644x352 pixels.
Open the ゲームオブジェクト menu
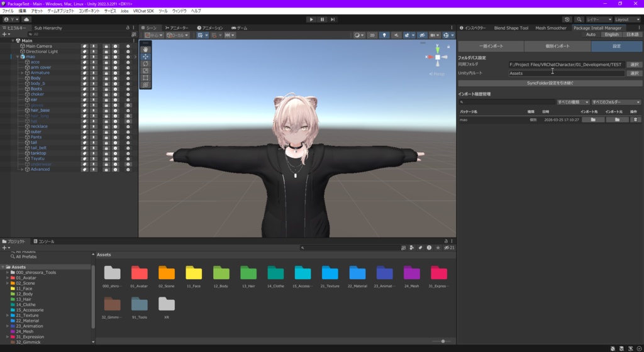[x=61, y=11]
